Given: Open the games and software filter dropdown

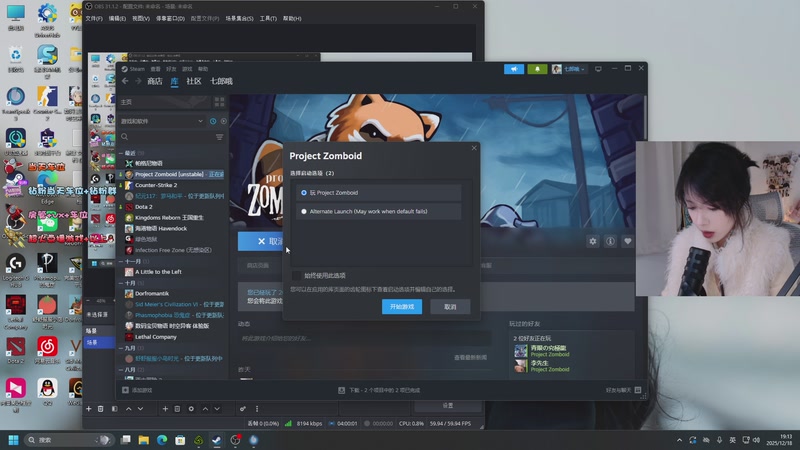Looking at the screenshot, I should click(x=162, y=121).
